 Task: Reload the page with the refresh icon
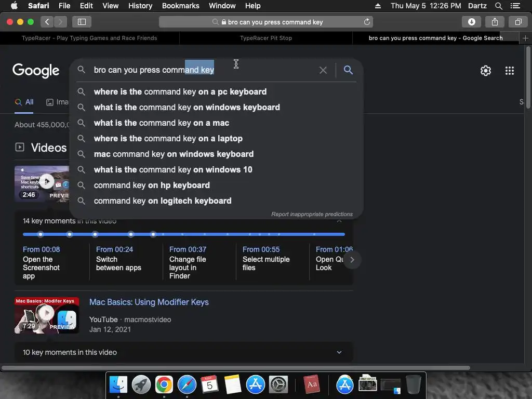(x=367, y=22)
